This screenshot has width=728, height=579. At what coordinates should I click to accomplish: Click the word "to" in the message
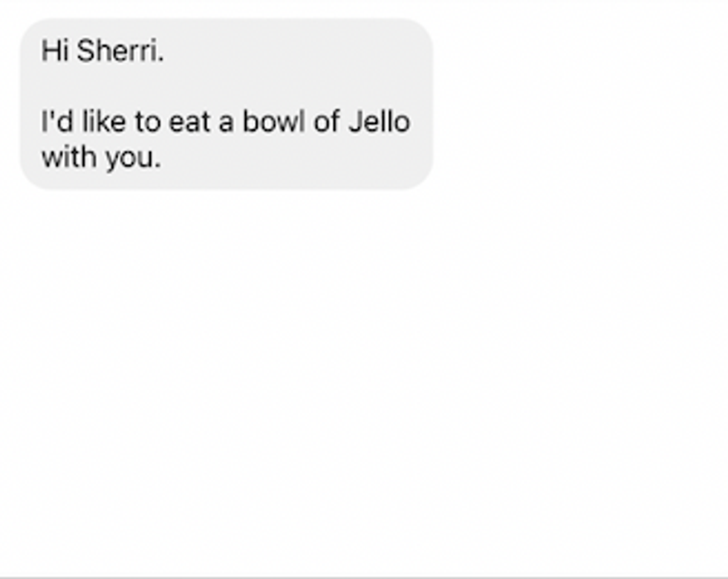(147, 122)
